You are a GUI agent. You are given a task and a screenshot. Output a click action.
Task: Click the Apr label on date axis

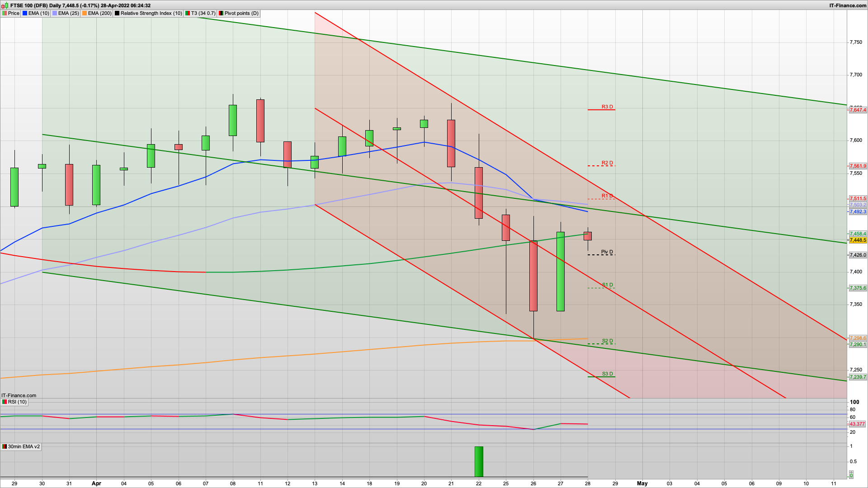coord(96,483)
